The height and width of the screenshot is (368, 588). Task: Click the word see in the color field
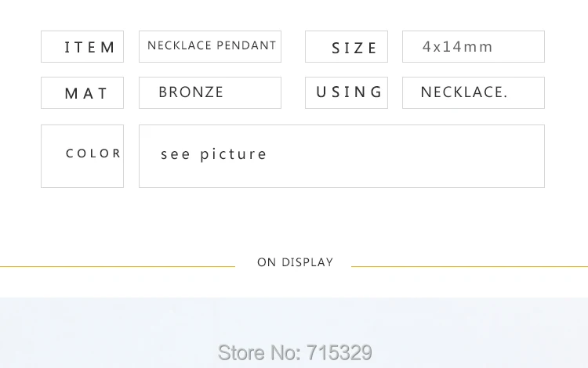(x=176, y=154)
